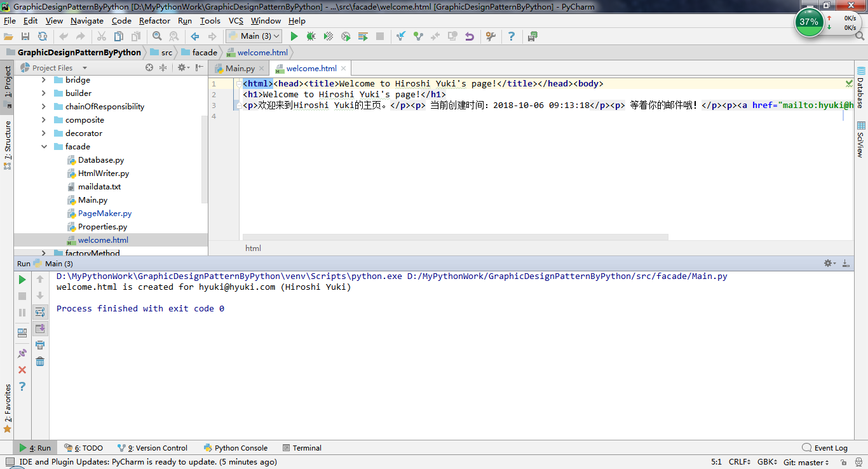868x469 pixels.
Task: Close the welcome.html editor tab
Action: 344,68
